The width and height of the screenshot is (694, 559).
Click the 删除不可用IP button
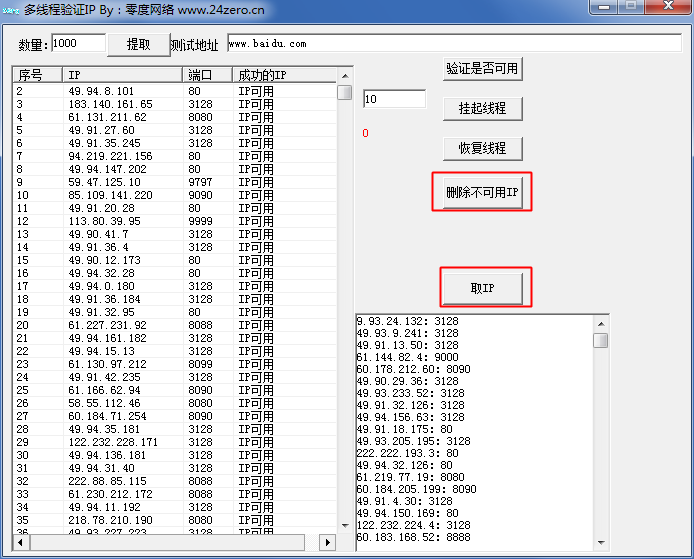482,193
